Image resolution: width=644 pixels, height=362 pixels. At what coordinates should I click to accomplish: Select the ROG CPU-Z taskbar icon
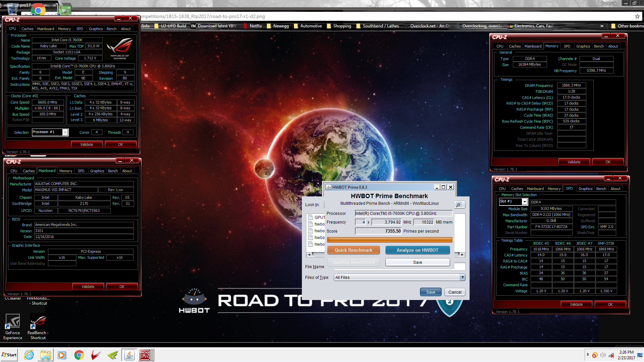pos(145,355)
